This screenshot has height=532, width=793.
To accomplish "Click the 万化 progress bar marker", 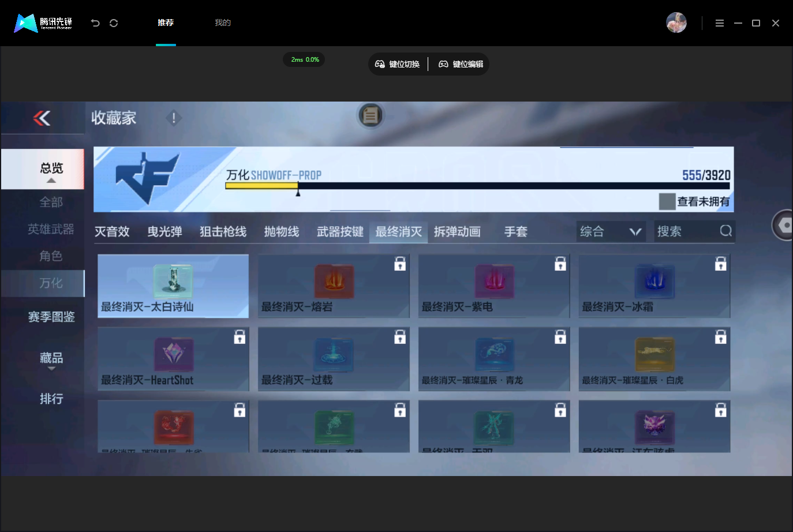I will (x=298, y=193).
